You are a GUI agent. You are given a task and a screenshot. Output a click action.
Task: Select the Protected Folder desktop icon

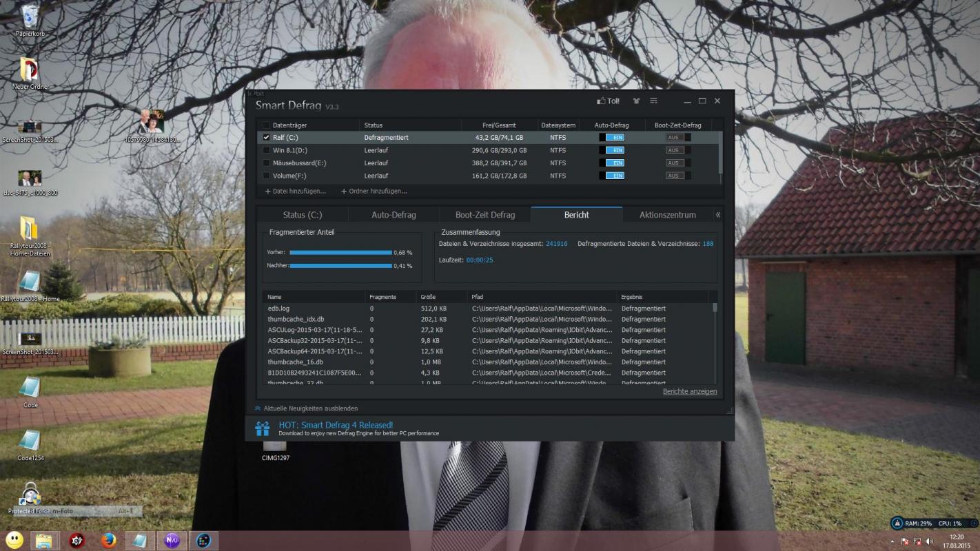pos(30,499)
